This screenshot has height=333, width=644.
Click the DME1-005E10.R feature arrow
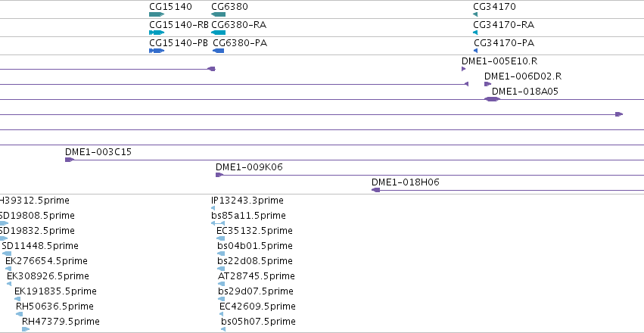464,69
